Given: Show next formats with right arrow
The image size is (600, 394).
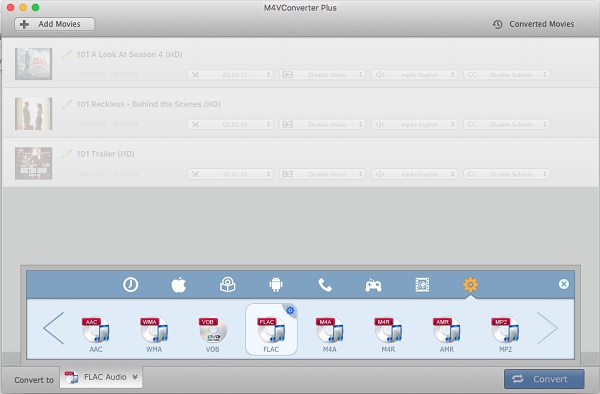Looking at the screenshot, I should click(x=547, y=328).
